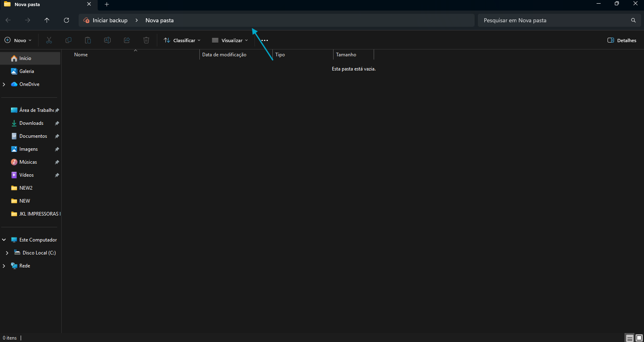This screenshot has width=644, height=342.
Task: Open the see more ellipsis menu
Action: click(x=265, y=40)
